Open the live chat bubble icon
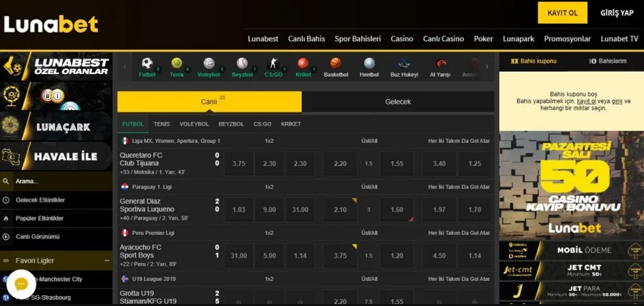Screen dimensions: 644x306 coord(21,284)
